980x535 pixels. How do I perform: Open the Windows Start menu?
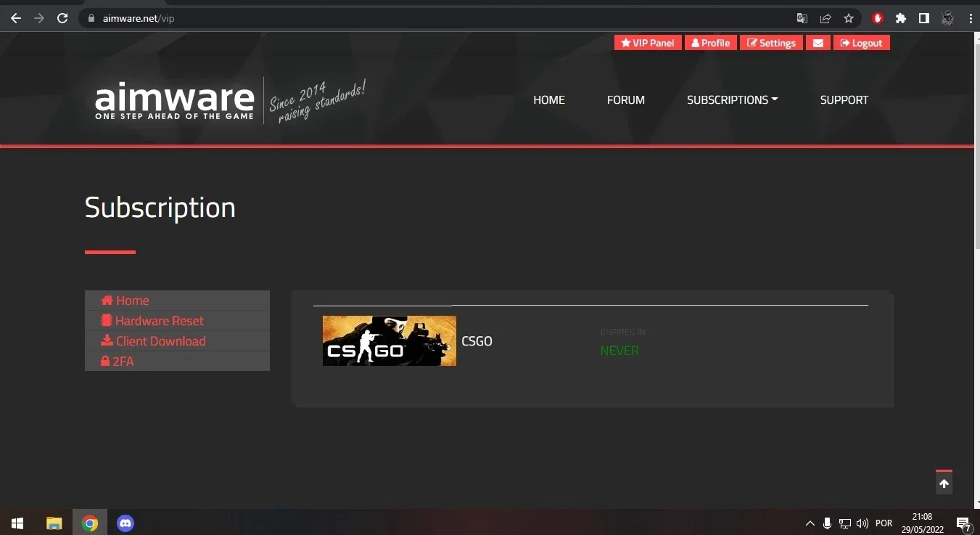[x=17, y=523]
